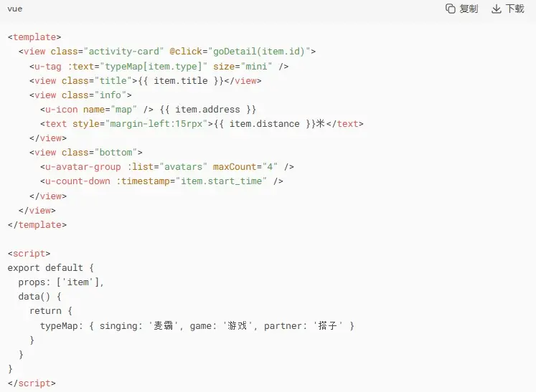Click the singing: '麦霸' entry
Viewport: 536px width, 392px height.
pyautogui.click(x=138, y=326)
